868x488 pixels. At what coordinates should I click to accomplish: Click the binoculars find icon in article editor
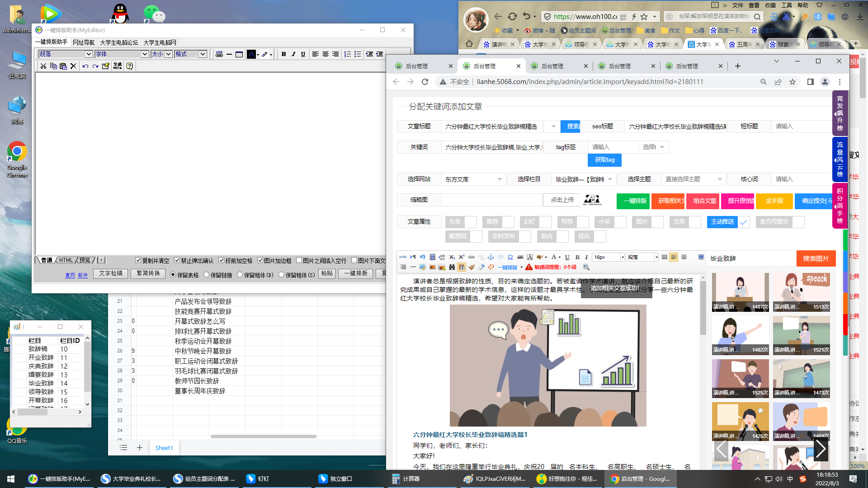pyautogui.click(x=452, y=267)
